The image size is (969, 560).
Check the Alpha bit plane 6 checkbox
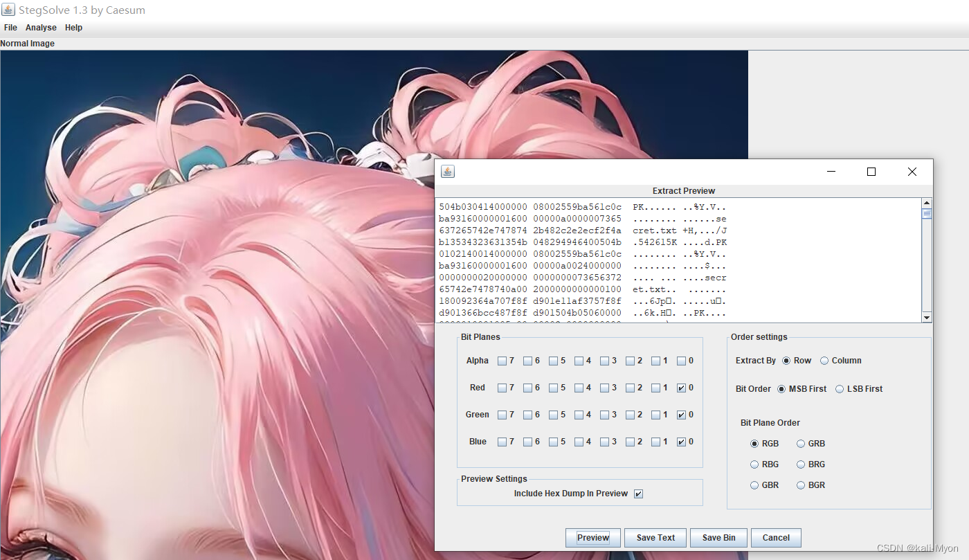[527, 361]
